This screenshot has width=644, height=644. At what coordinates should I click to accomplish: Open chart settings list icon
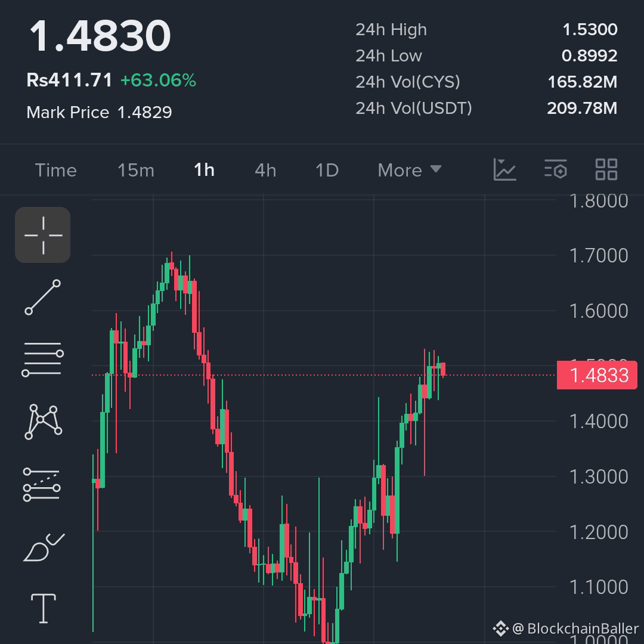click(x=556, y=169)
